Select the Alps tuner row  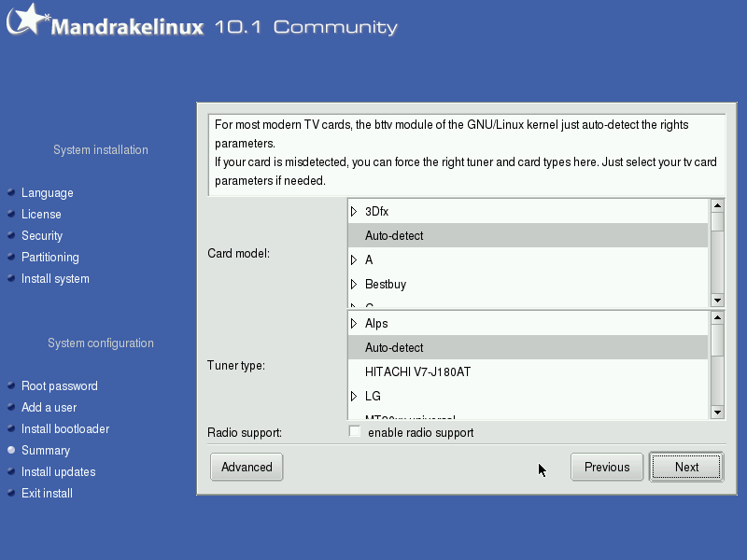[528, 324]
